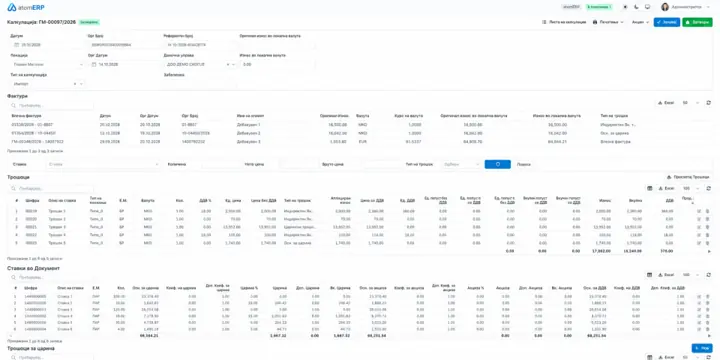Edit the Ставка 4 row
Image resolution: width=720 pixels, height=360 pixels.
(699, 316)
